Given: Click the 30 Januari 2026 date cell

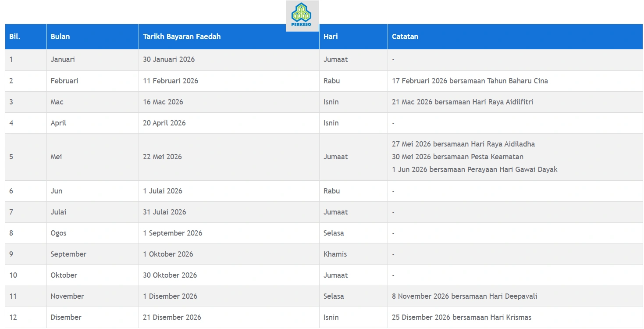Looking at the screenshot, I should pyautogui.click(x=169, y=60).
